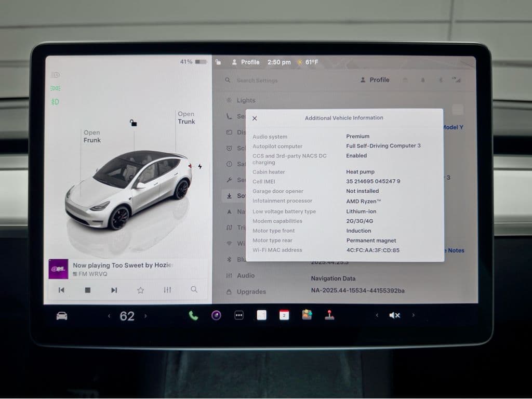The image size is (532, 399).
Task: Open the all apps three-dot launcher
Action: [239, 315]
